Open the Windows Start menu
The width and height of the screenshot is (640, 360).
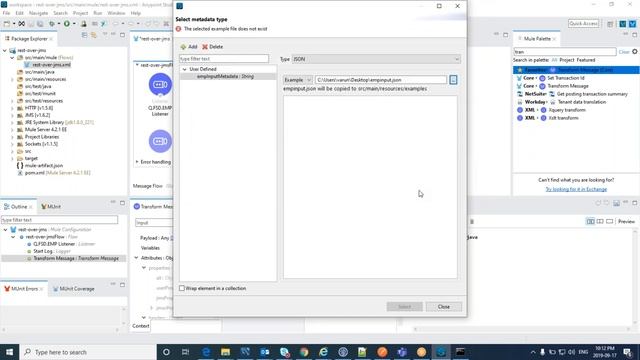pos(9,352)
